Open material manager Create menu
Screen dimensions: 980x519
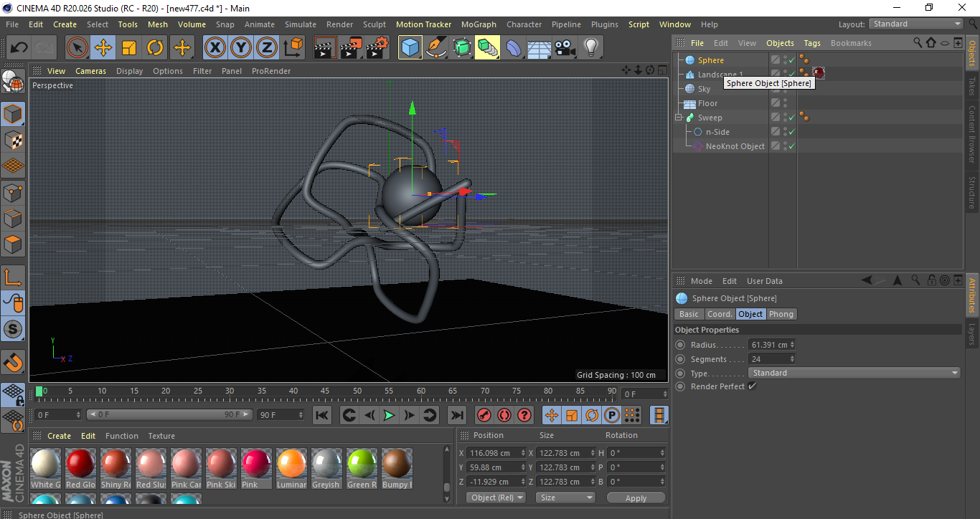[59, 436]
